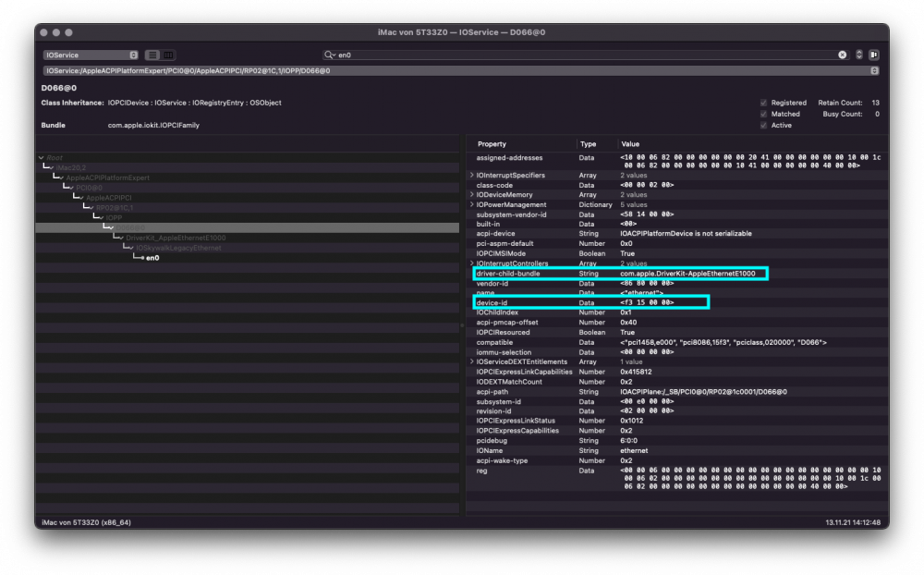Select the built-in property row
Viewport: 924px width, 575px height.
(677, 224)
